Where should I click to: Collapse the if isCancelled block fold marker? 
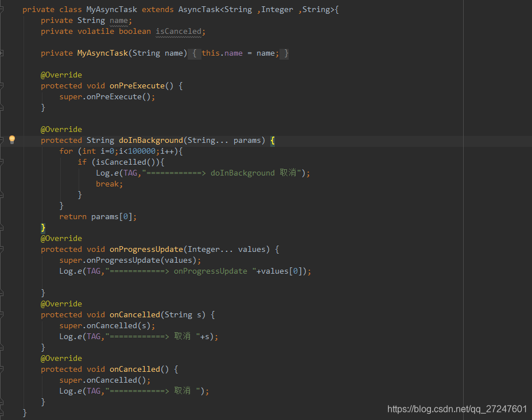[x=1, y=162]
